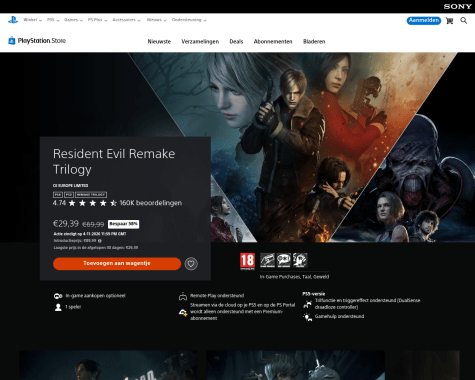Open the Nieuwste store tab
The width and height of the screenshot is (475, 380).
159,42
